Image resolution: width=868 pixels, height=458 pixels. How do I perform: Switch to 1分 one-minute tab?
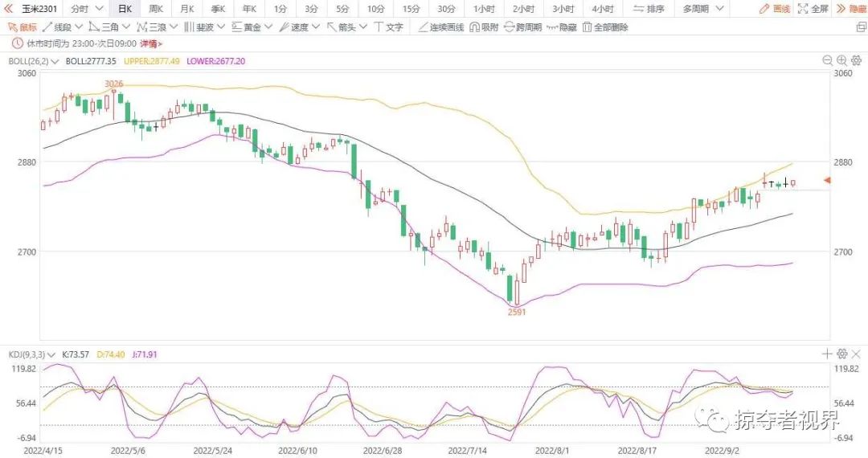coord(280,9)
